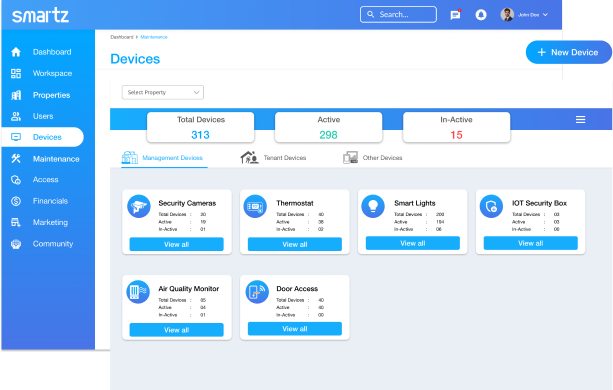Screen dimensions: 613x390
Task: Click the Workspace grid icon
Action: point(16,73)
